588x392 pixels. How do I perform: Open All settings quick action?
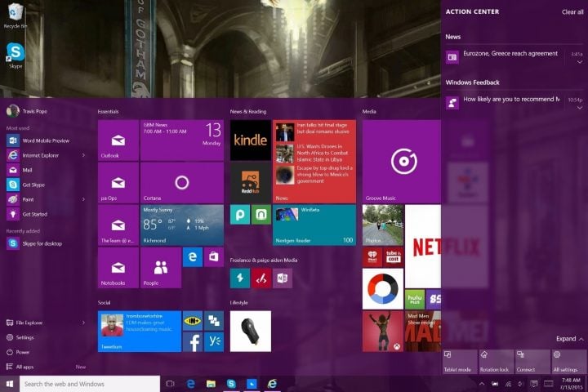point(568,362)
